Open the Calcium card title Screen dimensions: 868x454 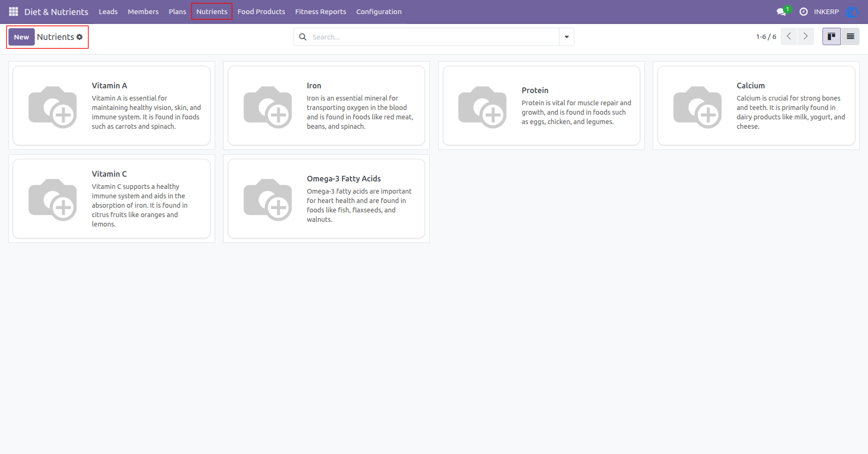[751, 86]
